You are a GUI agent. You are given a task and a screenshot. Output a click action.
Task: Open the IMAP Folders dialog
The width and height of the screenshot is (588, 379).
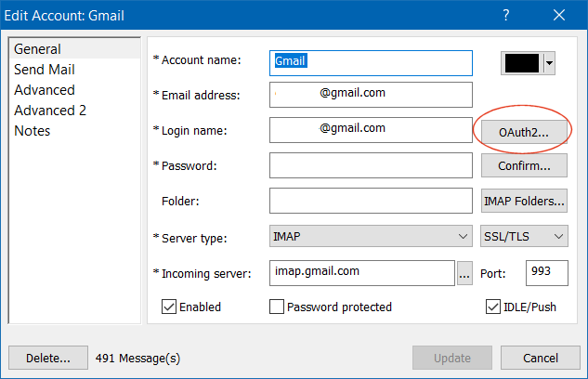tap(524, 201)
